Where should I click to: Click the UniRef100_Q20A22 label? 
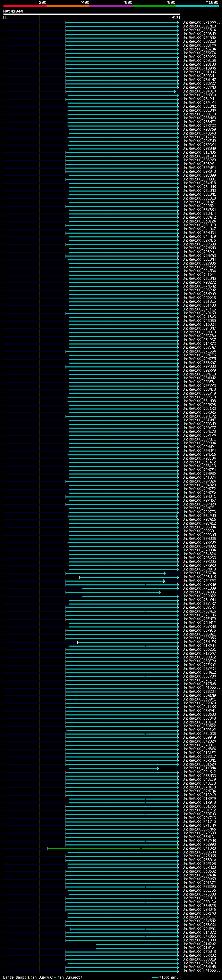[x=199, y=596]
